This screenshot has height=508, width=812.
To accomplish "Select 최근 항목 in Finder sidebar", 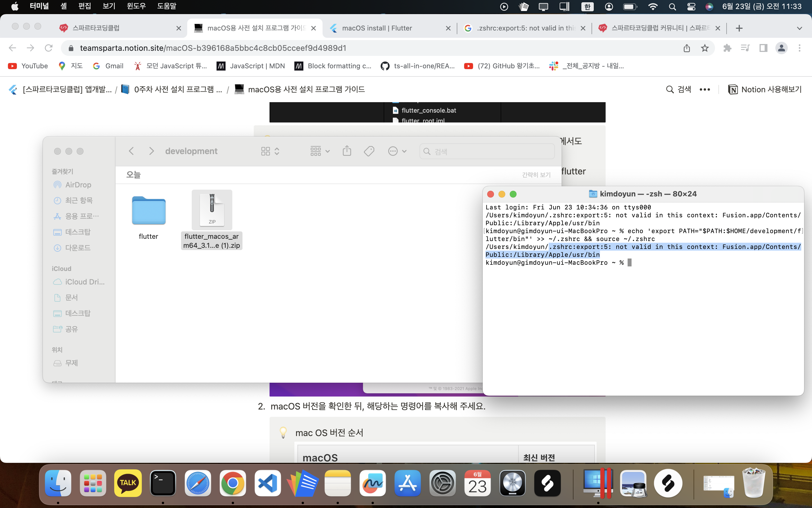I will click(x=73, y=200).
